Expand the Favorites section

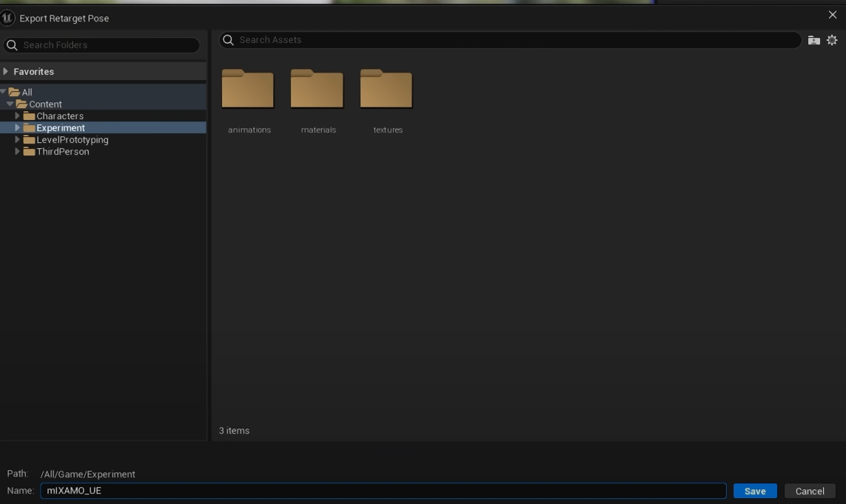[x=5, y=71]
